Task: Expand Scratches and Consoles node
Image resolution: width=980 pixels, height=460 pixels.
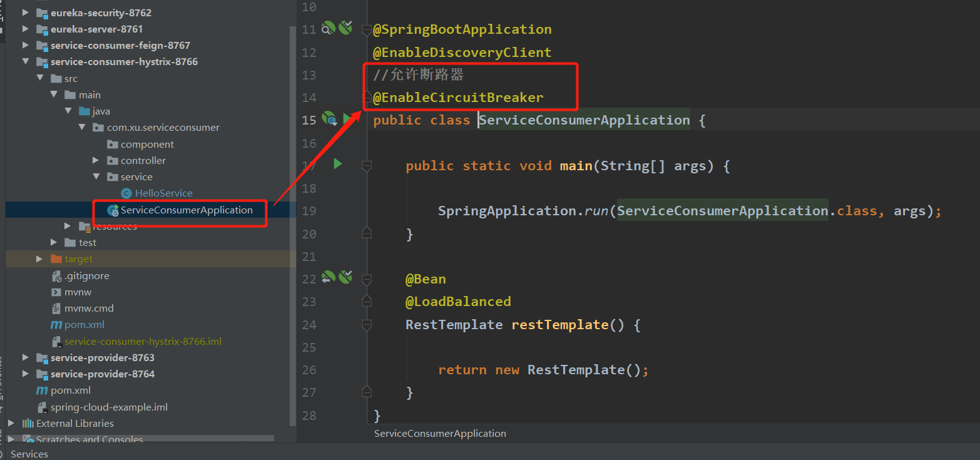Action: tap(11, 439)
